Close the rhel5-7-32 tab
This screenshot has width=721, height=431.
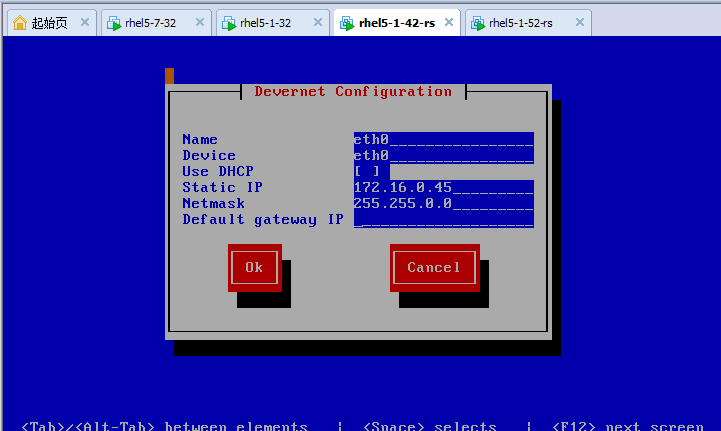point(200,22)
